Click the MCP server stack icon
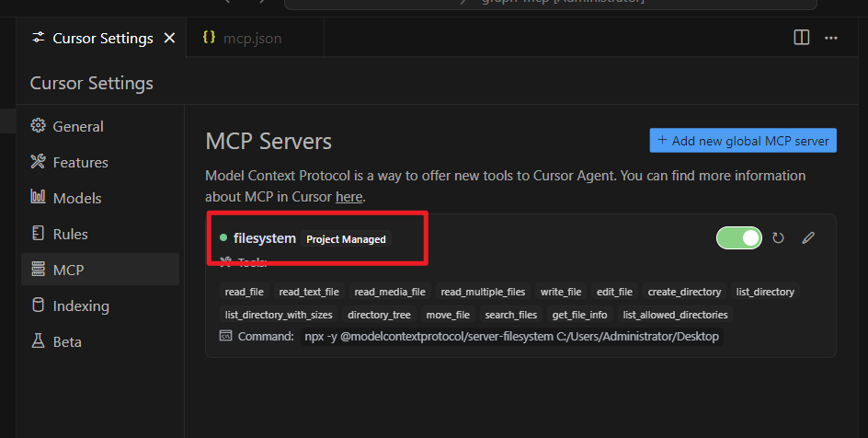The height and width of the screenshot is (438, 868). point(38,269)
